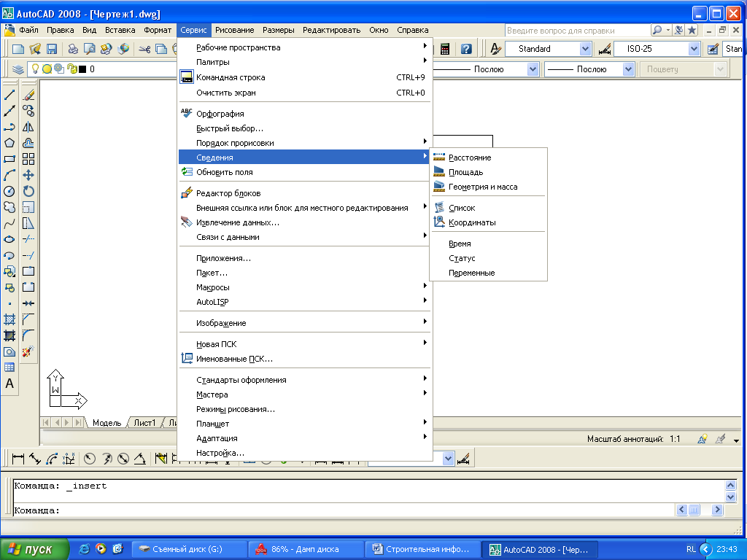
Task: Open the Рисование menu
Action: point(234,30)
